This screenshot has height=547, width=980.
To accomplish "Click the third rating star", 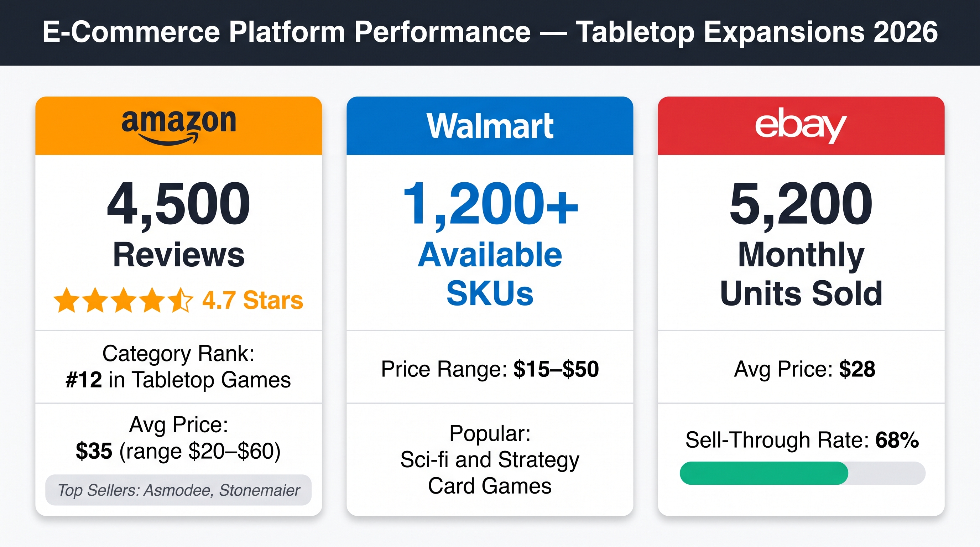I will [x=124, y=300].
